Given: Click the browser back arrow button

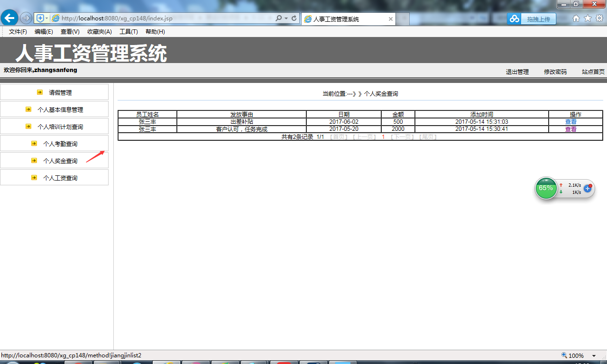Looking at the screenshot, I should [x=9, y=18].
